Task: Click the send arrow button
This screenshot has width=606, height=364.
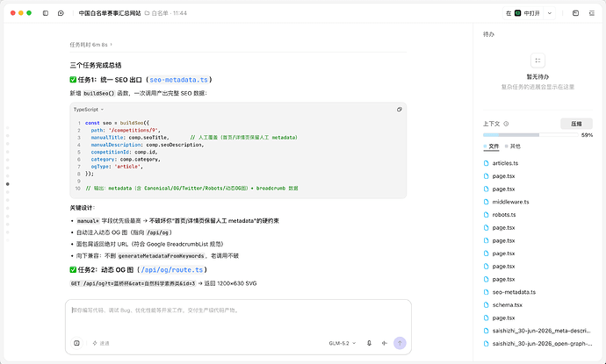Action: (400, 343)
